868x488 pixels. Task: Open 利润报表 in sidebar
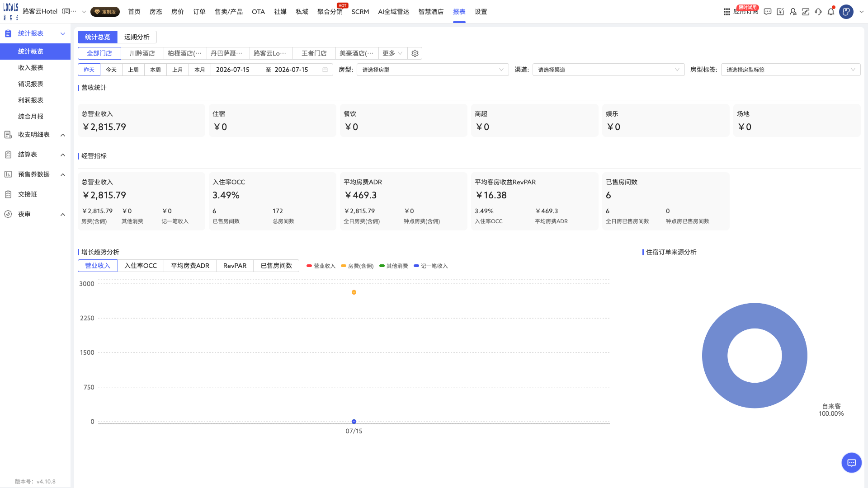[x=31, y=100]
